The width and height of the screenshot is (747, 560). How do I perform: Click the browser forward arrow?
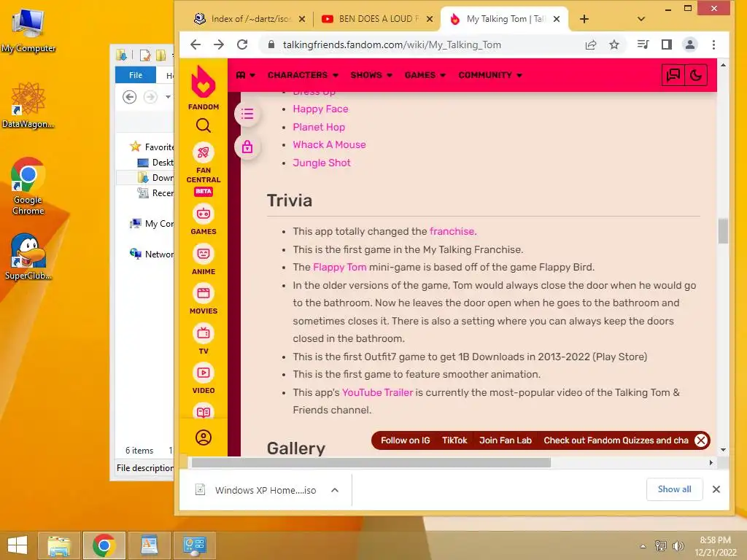(x=219, y=44)
